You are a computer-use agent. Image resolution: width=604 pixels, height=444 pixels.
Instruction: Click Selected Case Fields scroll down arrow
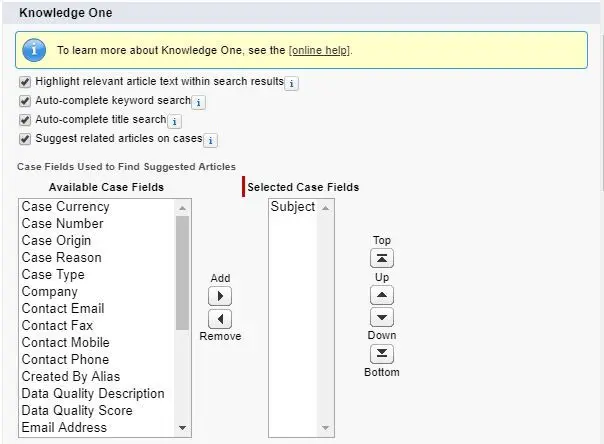click(x=325, y=428)
